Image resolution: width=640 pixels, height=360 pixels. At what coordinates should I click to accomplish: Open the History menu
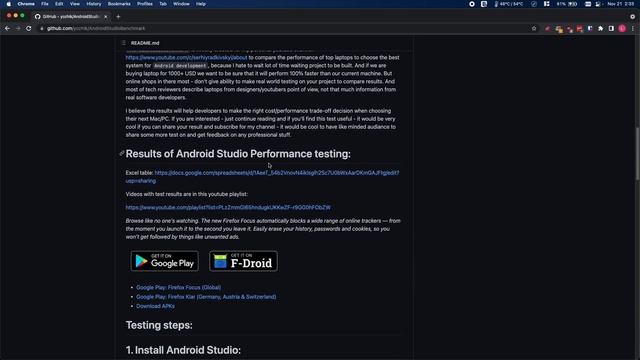[x=94, y=4]
